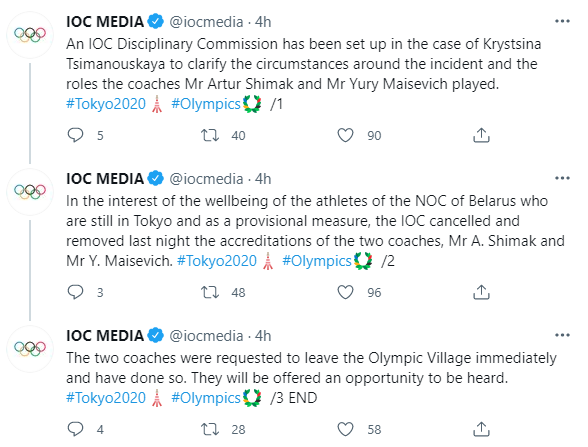Retweet the second tweet with 48 retweets
The height and width of the screenshot is (447, 588).
[x=210, y=292]
